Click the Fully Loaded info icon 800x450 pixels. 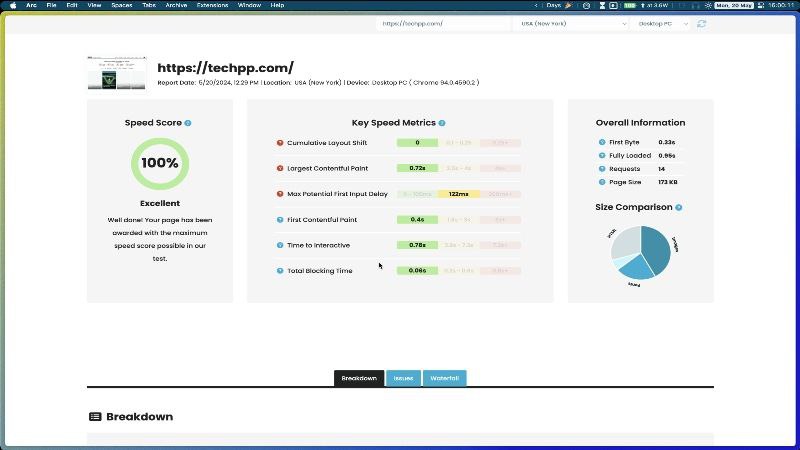602,156
